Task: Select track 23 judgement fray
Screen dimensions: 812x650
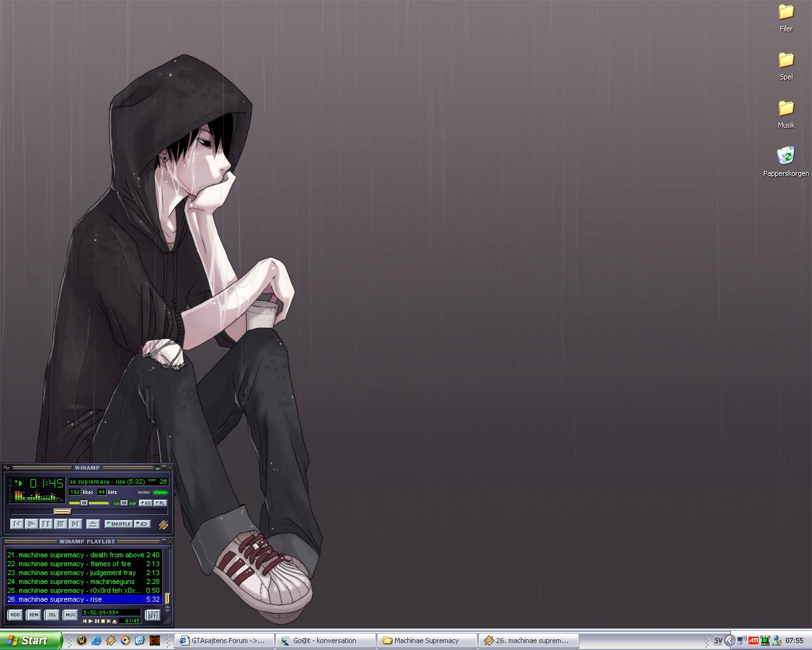Action: click(84, 573)
